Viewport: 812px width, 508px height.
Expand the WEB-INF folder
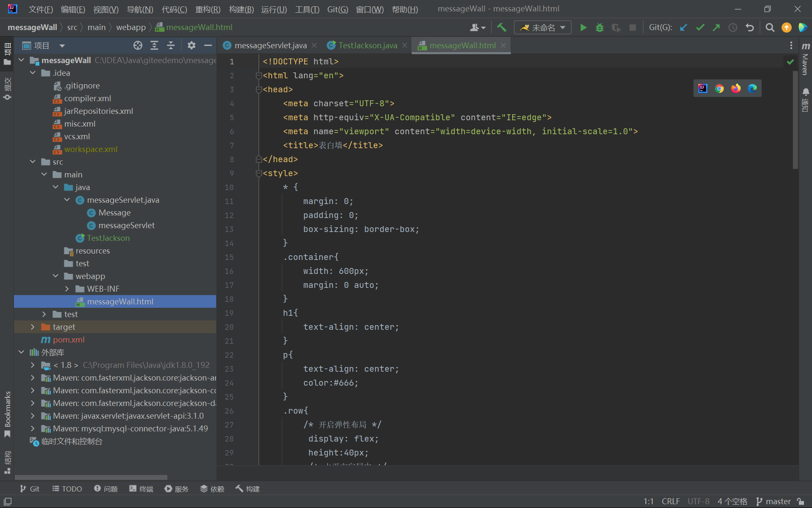click(67, 289)
